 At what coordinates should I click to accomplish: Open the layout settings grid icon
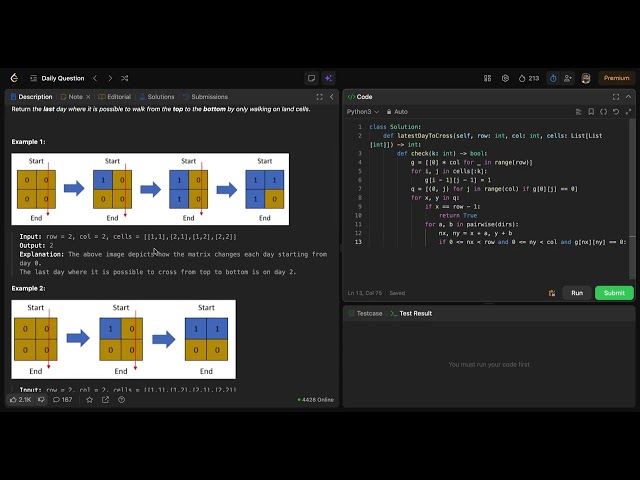(x=487, y=78)
